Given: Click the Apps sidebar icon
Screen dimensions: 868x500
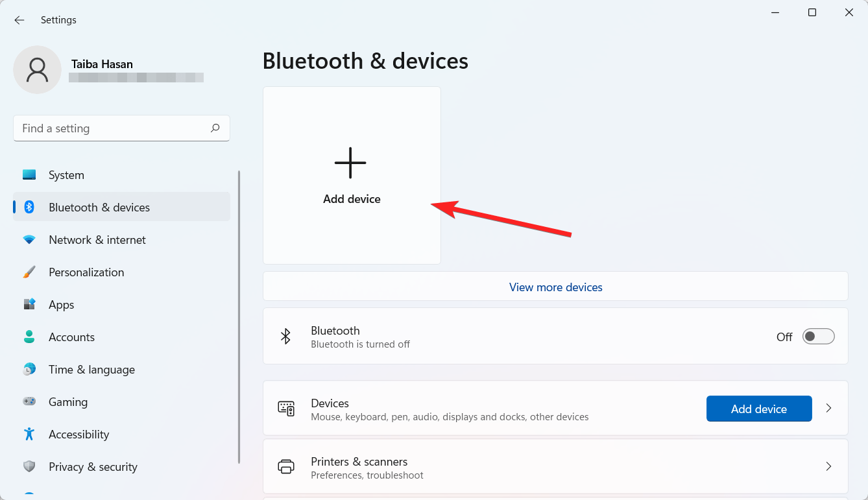Looking at the screenshot, I should point(29,305).
